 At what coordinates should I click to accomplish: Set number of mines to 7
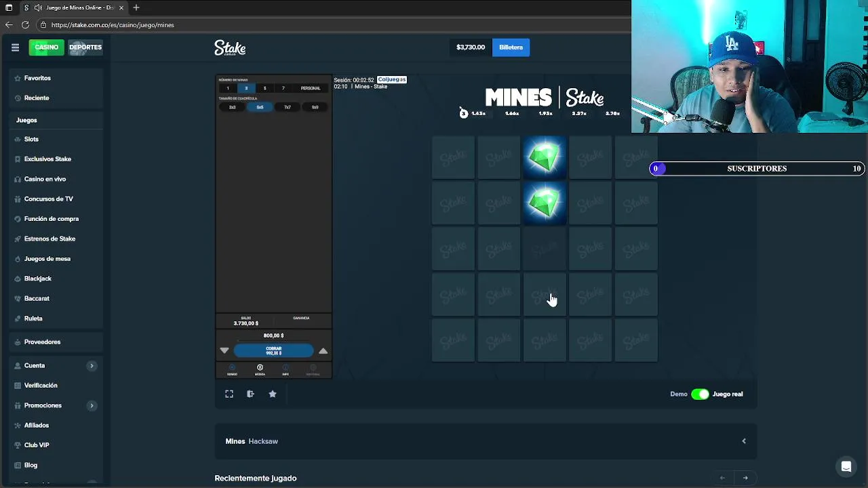[x=283, y=88]
